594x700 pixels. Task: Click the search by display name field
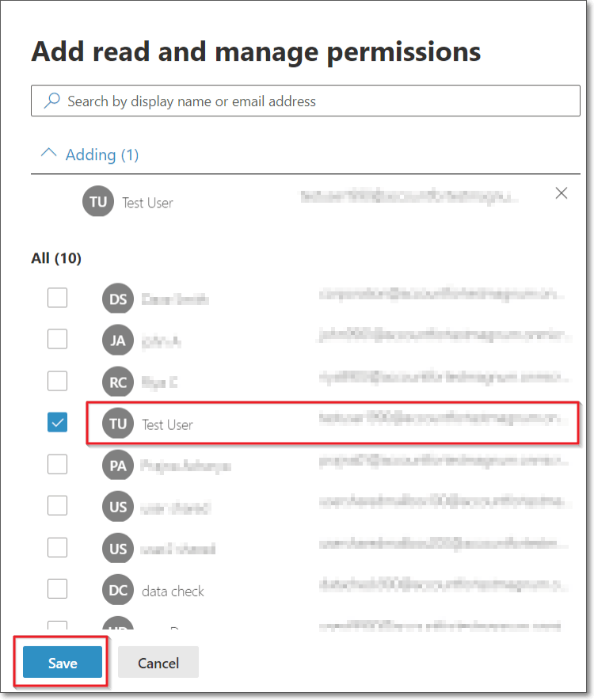pyautogui.click(x=238, y=101)
